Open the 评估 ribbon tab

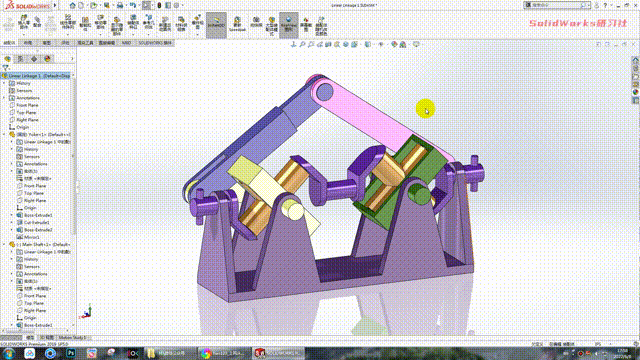(x=65, y=43)
